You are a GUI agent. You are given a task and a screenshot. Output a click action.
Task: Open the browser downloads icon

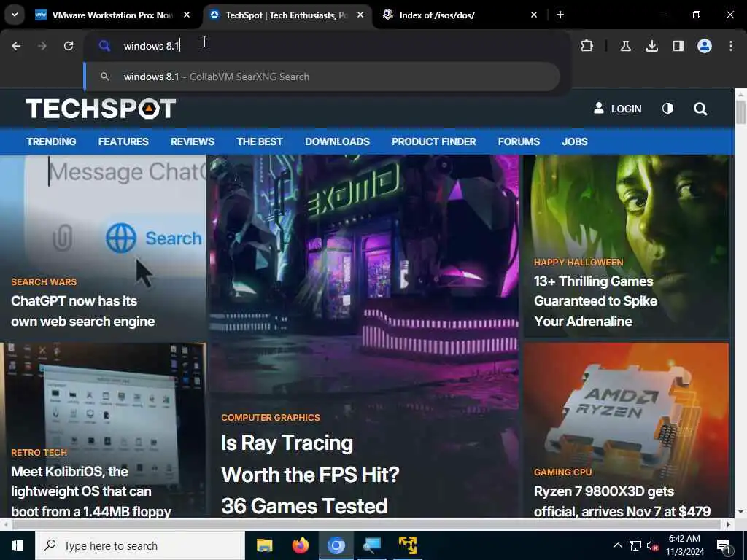pos(651,46)
